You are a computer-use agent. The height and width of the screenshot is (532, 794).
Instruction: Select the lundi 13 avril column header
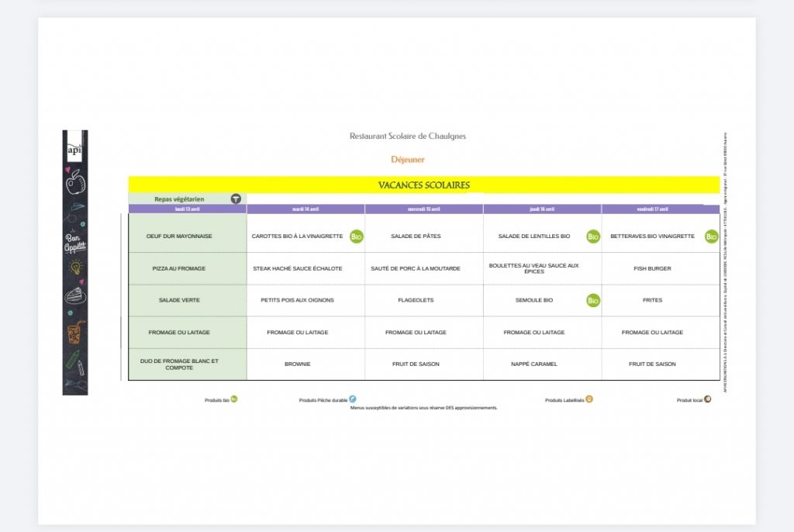pyautogui.click(x=187, y=209)
